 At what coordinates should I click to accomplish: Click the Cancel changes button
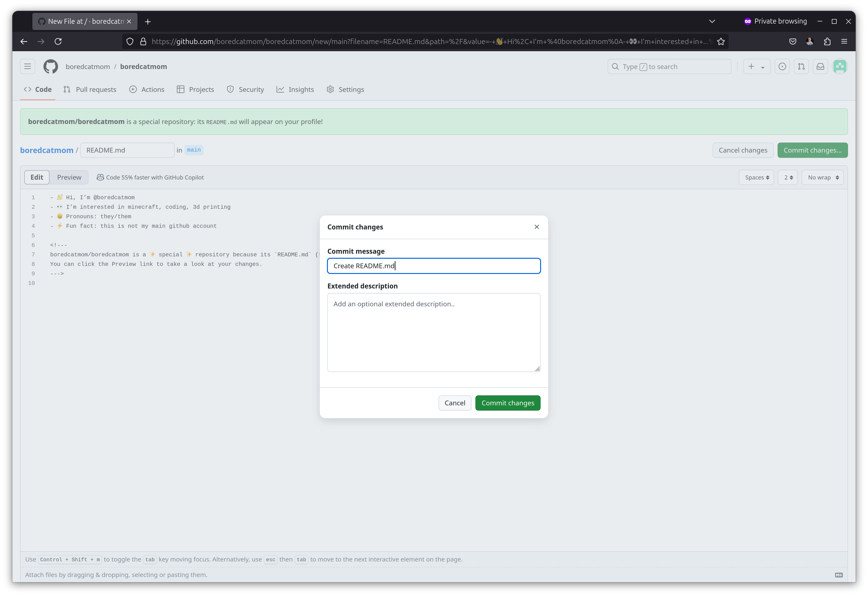coord(743,150)
